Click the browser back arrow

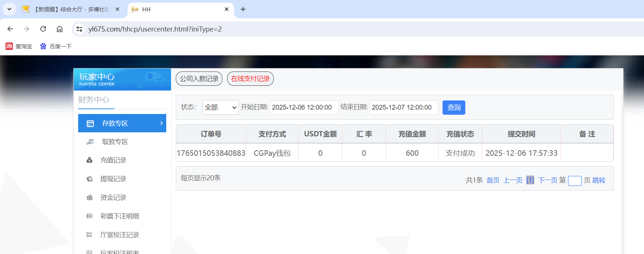click(10, 29)
